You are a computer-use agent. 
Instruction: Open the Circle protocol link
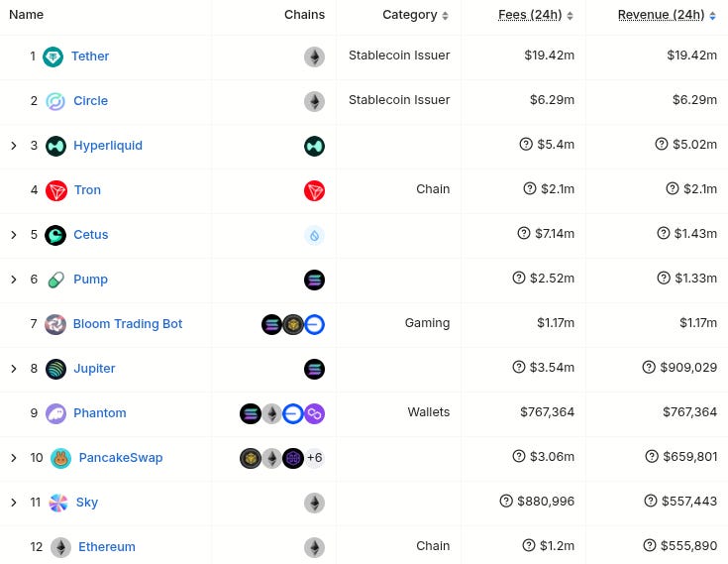90,101
